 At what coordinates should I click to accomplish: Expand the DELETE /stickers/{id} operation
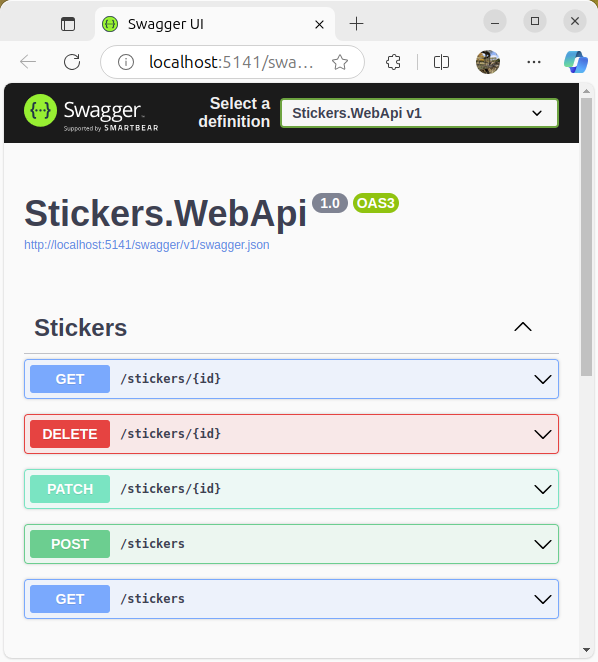click(291, 434)
